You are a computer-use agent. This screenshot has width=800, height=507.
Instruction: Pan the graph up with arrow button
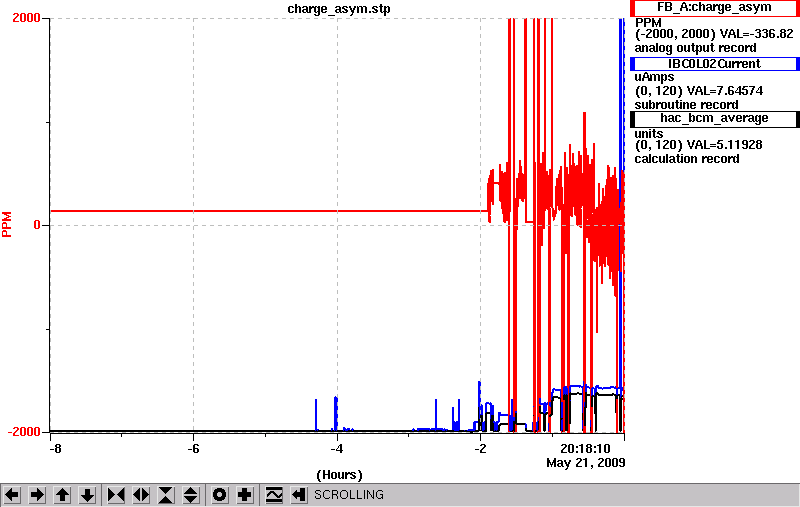(62, 495)
